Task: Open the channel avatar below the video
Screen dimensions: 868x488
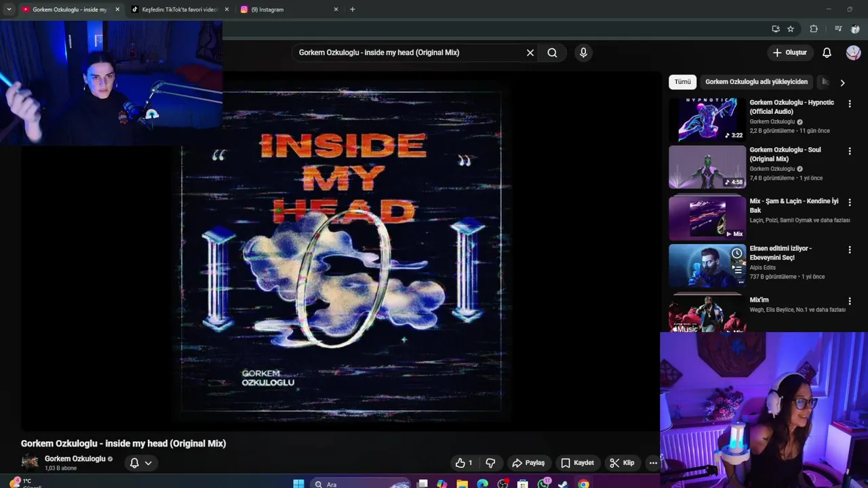Action: click(30, 462)
